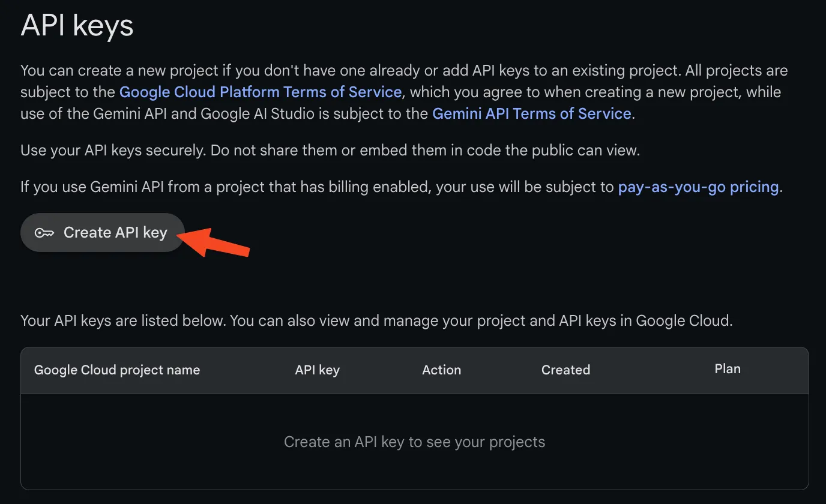Click 'Create an API key to see your projects'
Image resolution: width=826 pixels, height=504 pixels.
point(415,442)
